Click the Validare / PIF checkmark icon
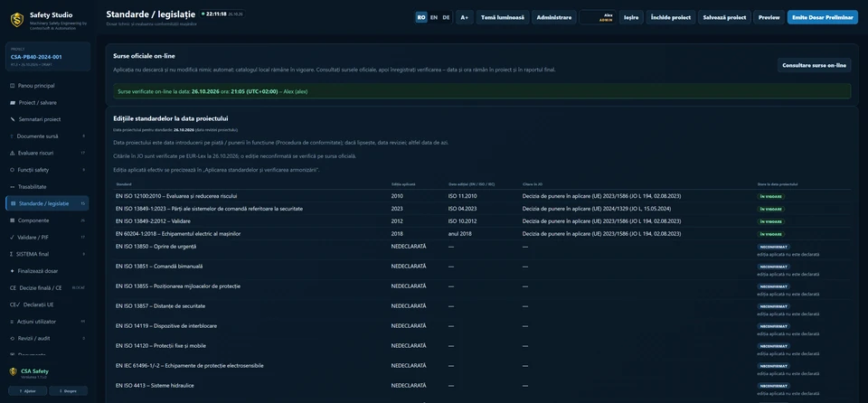The height and width of the screenshot is (403, 868). tap(12, 237)
